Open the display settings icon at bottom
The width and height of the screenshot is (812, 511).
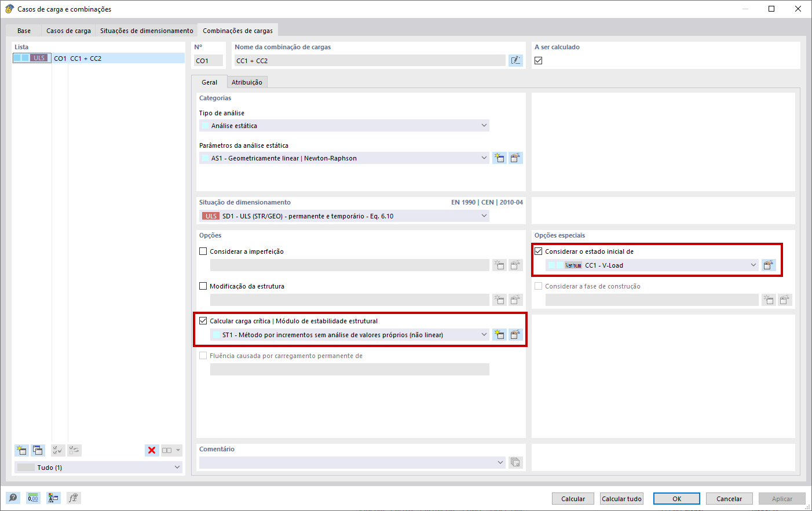click(x=53, y=498)
